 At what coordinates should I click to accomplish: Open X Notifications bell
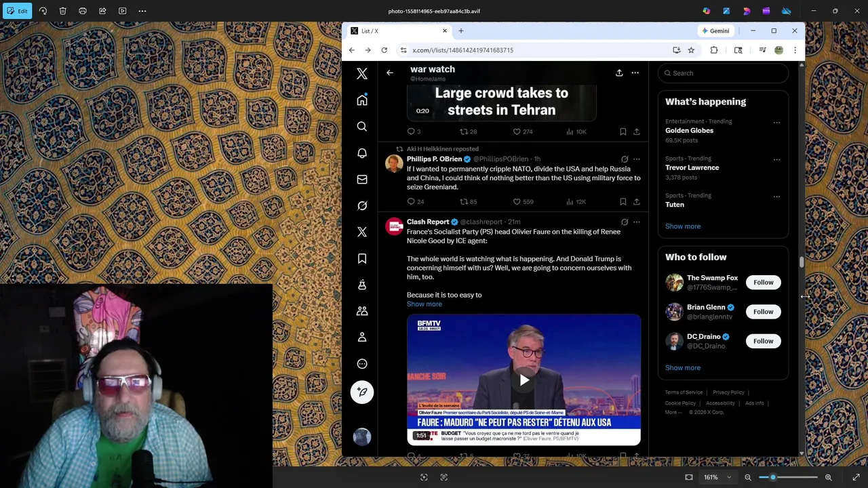362,153
